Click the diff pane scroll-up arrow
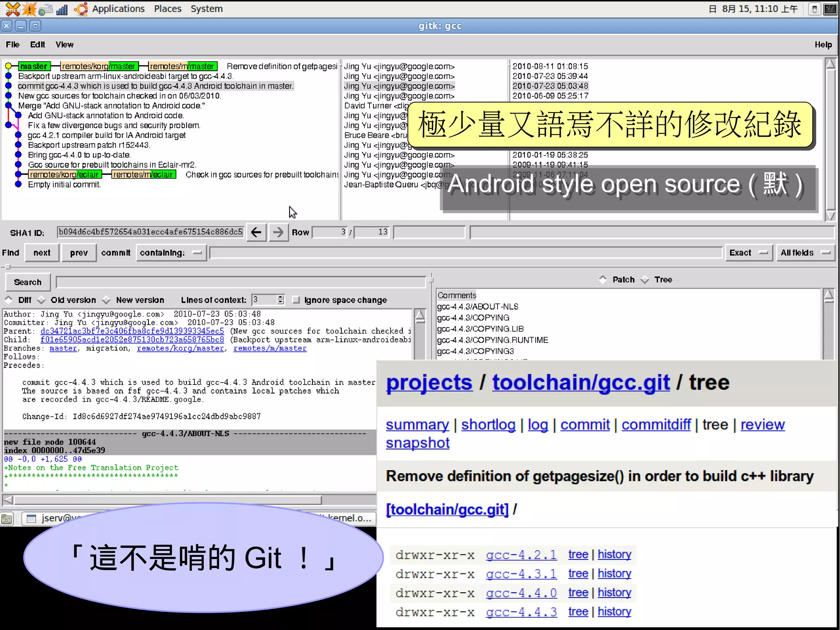 [x=420, y=315]
